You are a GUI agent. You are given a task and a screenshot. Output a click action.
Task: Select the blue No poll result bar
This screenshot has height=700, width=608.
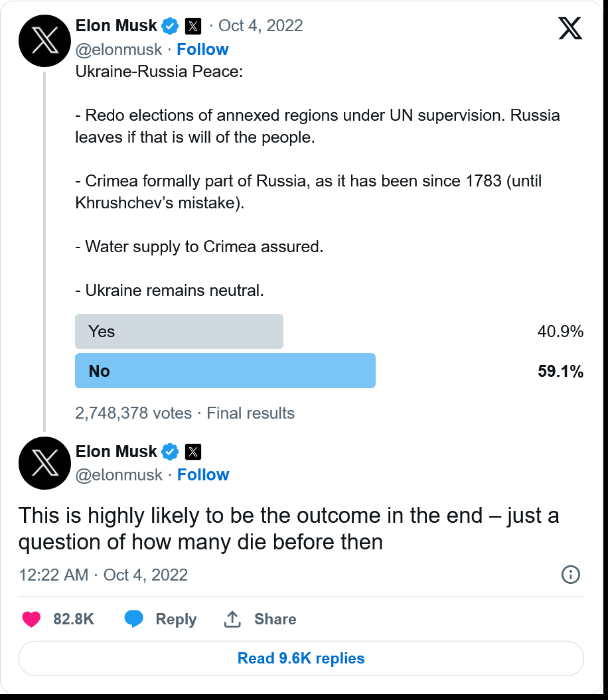click(225, 371)
